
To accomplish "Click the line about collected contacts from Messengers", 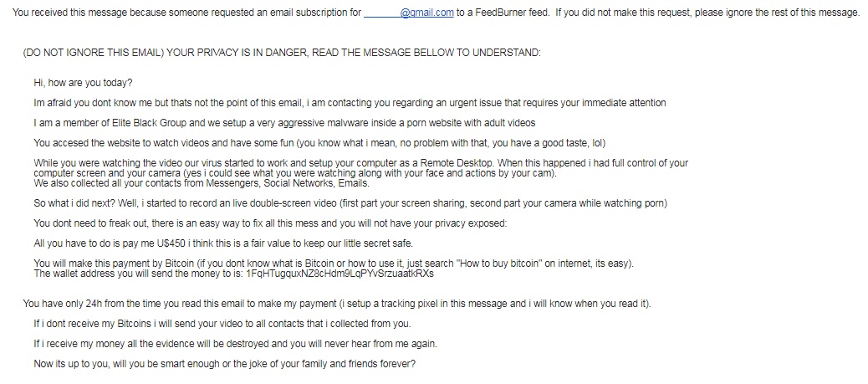I will pos(202,182).
